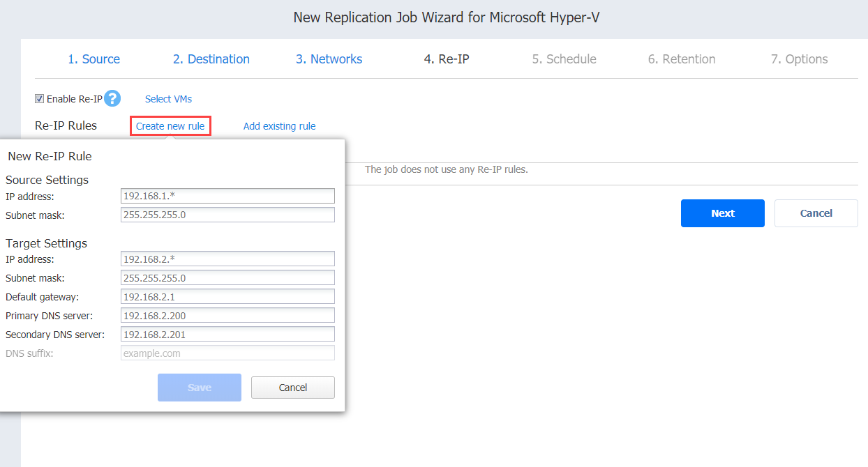Open the 6. Retention step
Viewport: 868px width, 467px height.
[x=681, y=59]
